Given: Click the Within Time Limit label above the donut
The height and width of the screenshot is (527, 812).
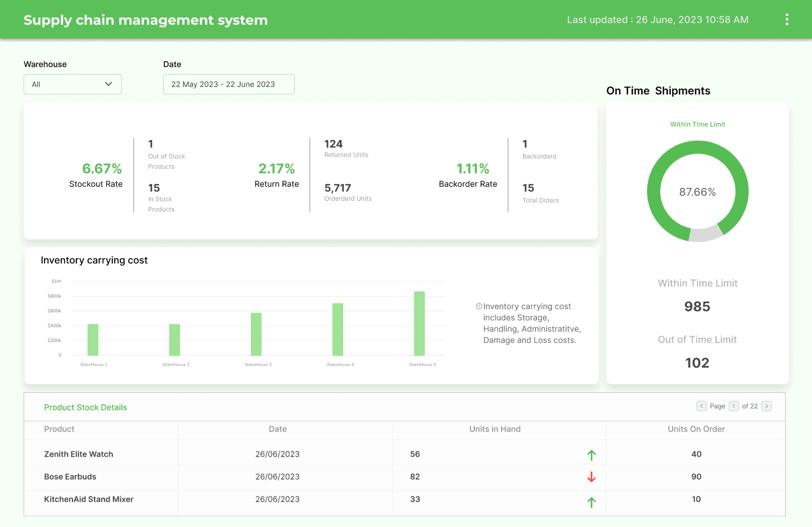Looking at the screenshot, I should pyautogui.click(x=698, y=124).
